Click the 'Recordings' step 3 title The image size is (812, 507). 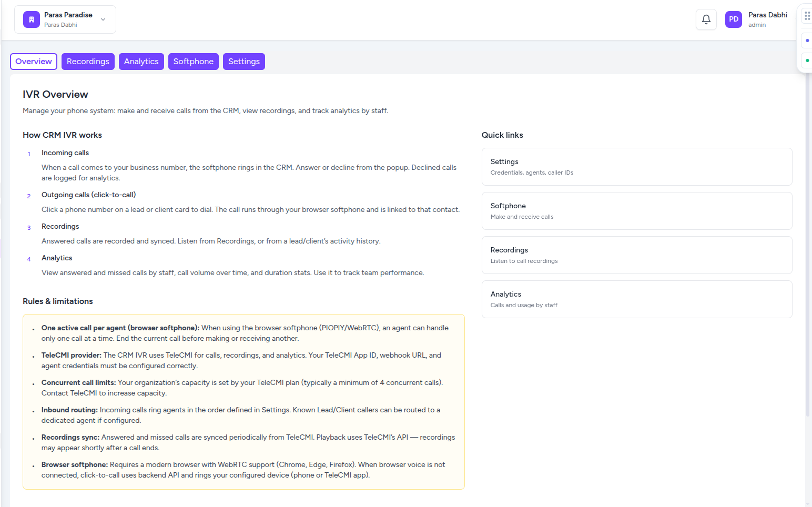(60, 227)
